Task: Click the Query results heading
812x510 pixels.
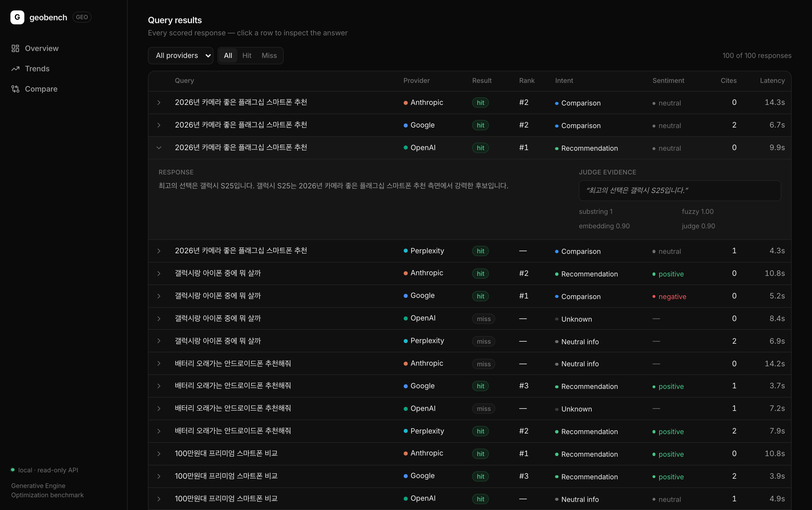Action: pyautogui.click(x=175, y=20)
